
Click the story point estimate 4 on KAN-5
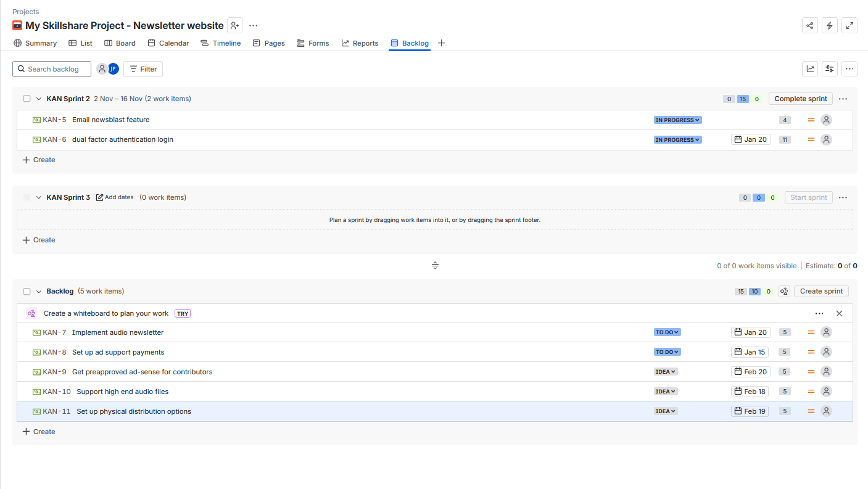pos(785,120)
